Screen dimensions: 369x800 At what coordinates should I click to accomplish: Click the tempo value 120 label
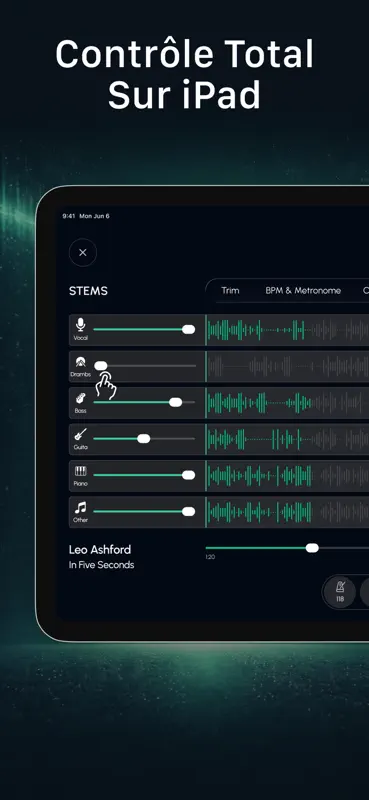coord(210,557)
